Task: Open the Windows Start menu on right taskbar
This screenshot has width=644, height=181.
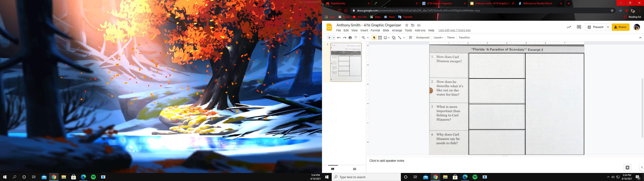Action: (327, 177)
